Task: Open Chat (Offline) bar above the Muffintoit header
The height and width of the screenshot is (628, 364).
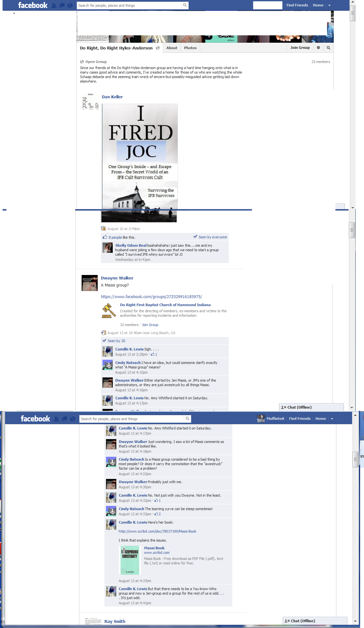Action: 311,407
